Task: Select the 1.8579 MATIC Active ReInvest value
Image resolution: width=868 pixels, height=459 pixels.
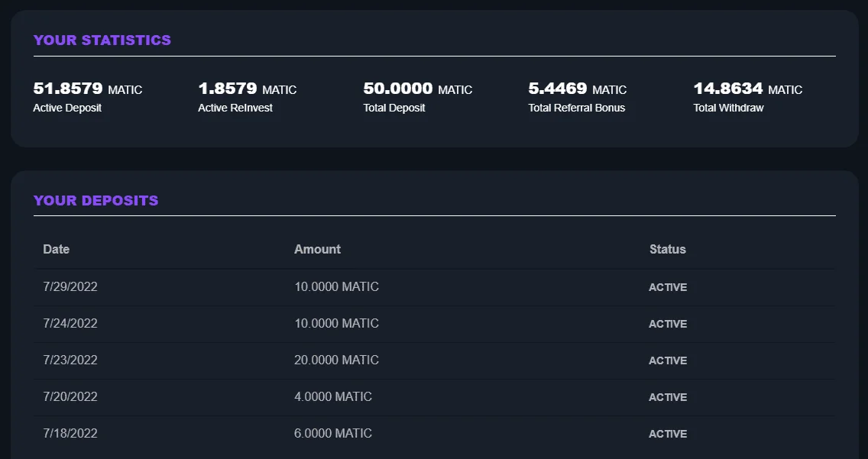Action: (x=248, y=89)
